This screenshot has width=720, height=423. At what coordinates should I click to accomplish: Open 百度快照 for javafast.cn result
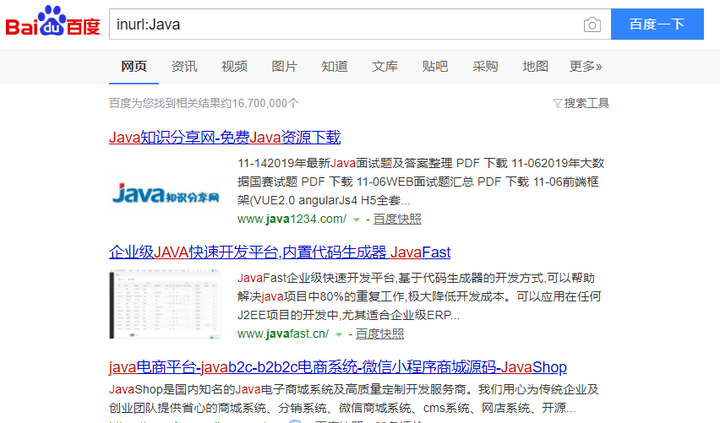pyautogui.click(x=380, y=334)
